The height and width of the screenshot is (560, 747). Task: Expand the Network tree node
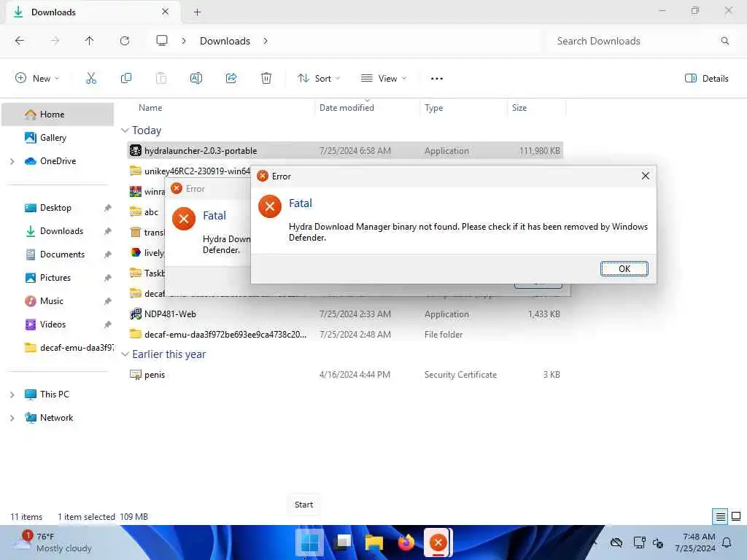(x=12, y=418)
